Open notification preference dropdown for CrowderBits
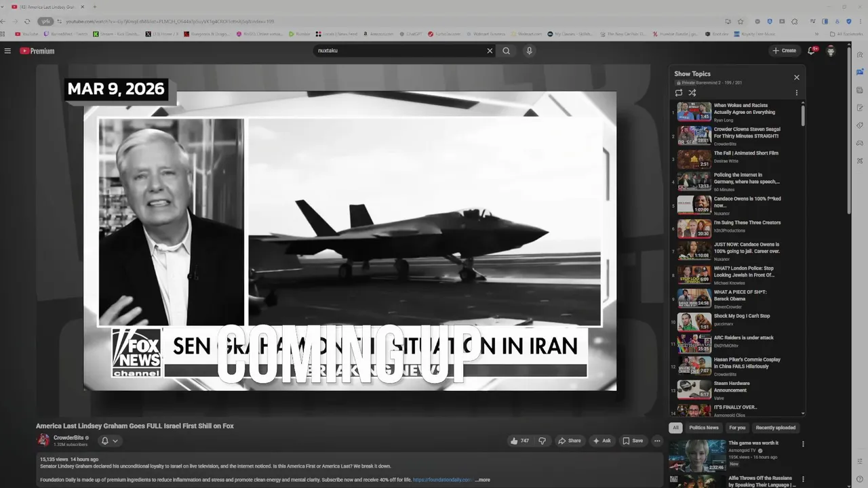 pyautogui.click(x=109, y=441)
